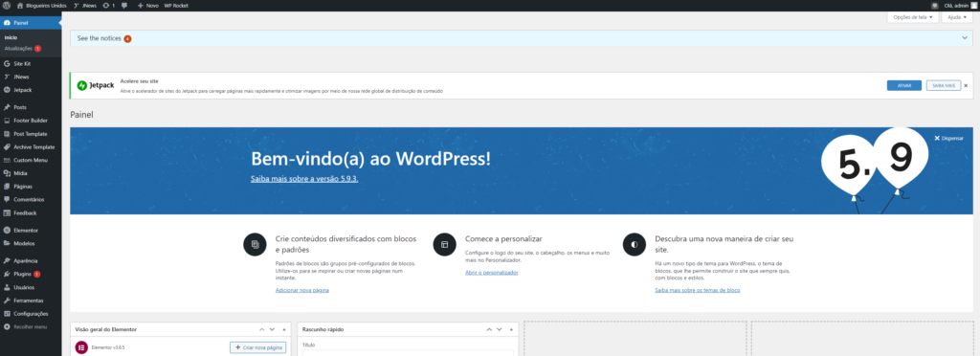
Task: Move Rascunho rápido widget down
Action: point(500,329)
